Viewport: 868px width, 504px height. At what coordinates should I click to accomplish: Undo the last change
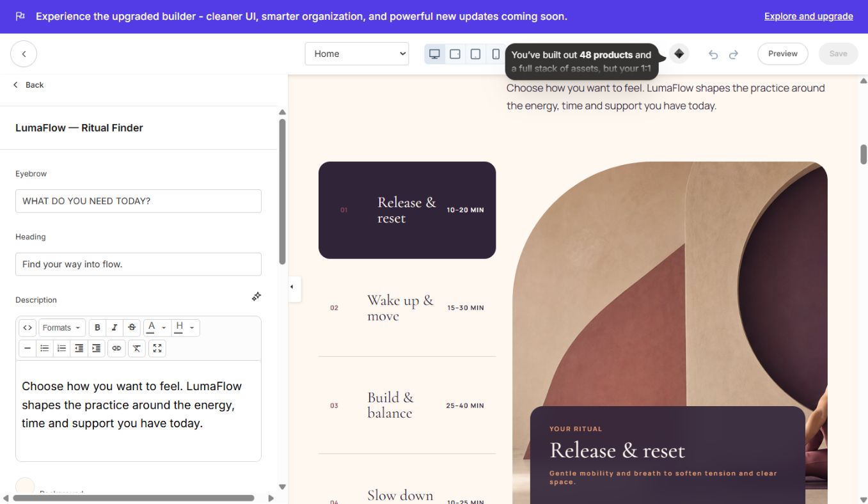coord(713,54)
